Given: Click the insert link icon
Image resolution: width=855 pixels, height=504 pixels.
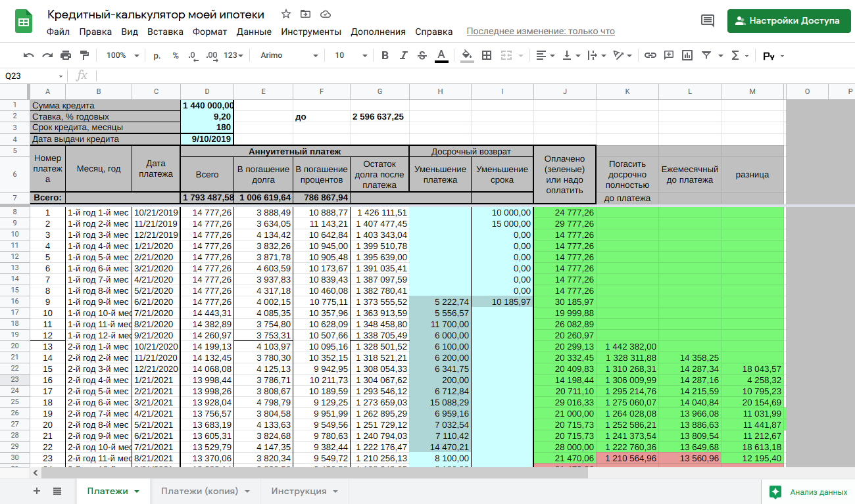Looking at the screenshot, I should (650, 55).
